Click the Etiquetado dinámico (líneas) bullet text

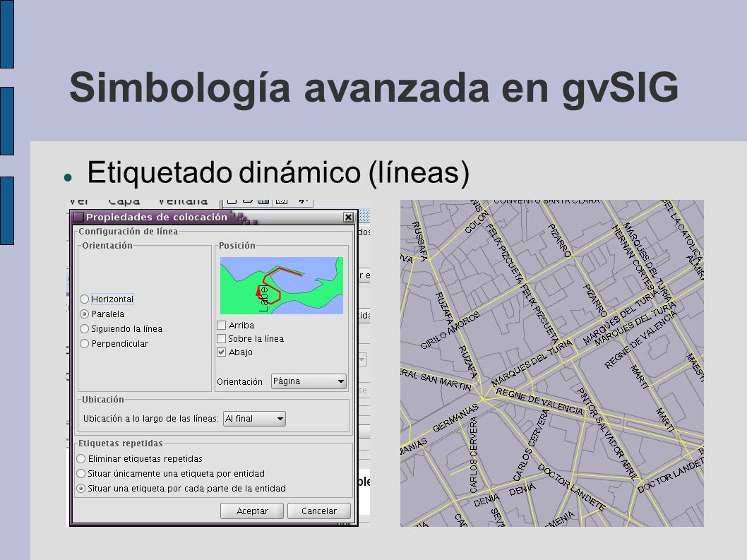tap(278, 172)
